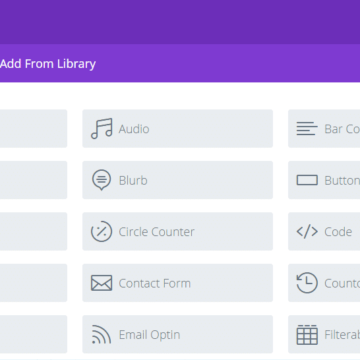
Task: Click the Blurb speech bubble icon
Action: [101, 180]
